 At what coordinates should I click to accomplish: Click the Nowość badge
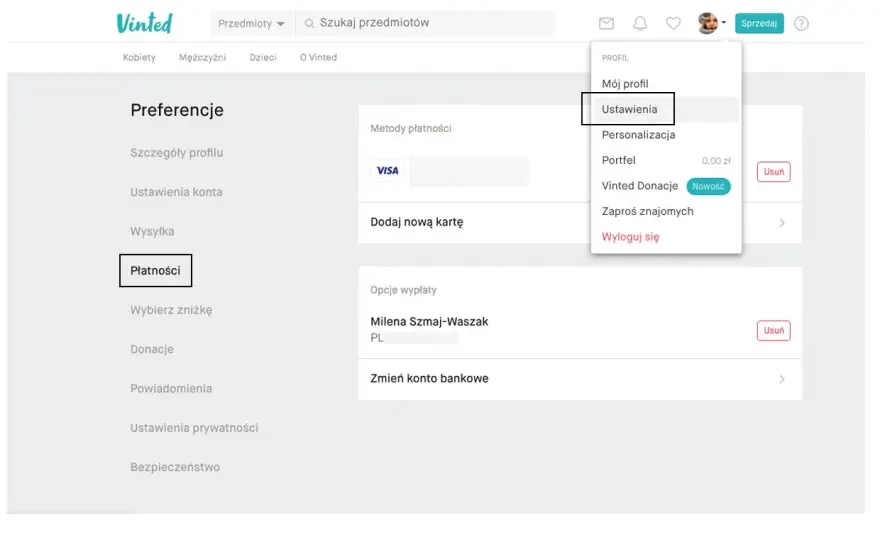708,186
